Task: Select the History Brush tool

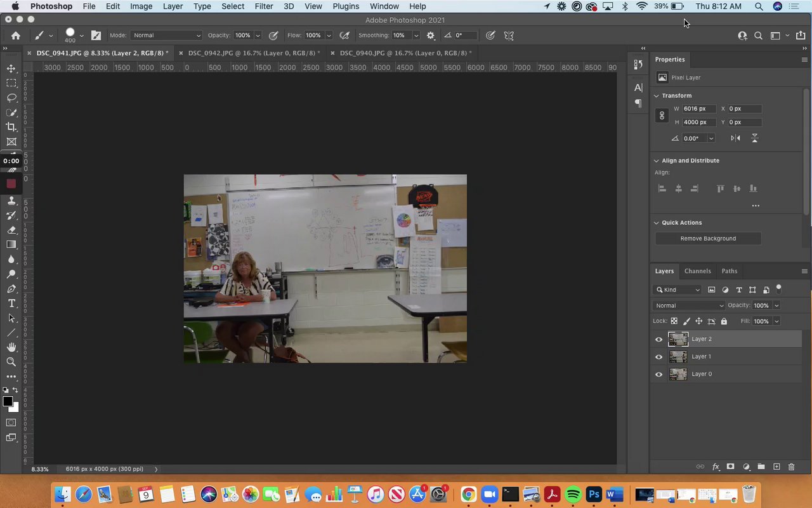Action: pyautogui.click(x=11, y=215)
